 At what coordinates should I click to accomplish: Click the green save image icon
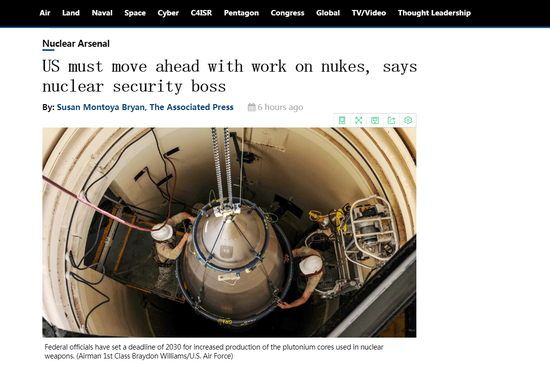click(x=375, y=120)
